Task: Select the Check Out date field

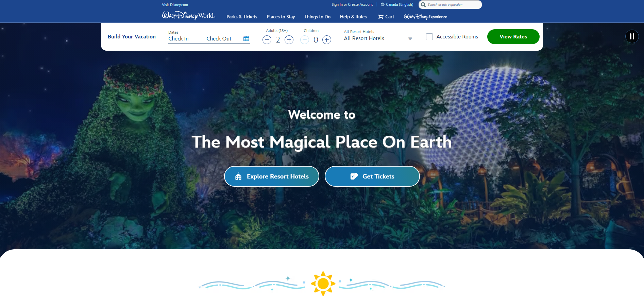Action: tap(219, 39)
